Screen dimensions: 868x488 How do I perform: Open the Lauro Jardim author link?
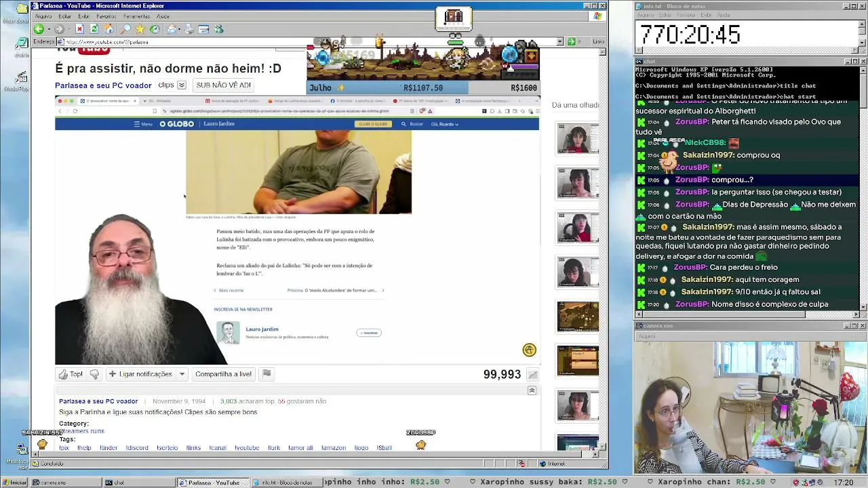(x=262, y=329)
